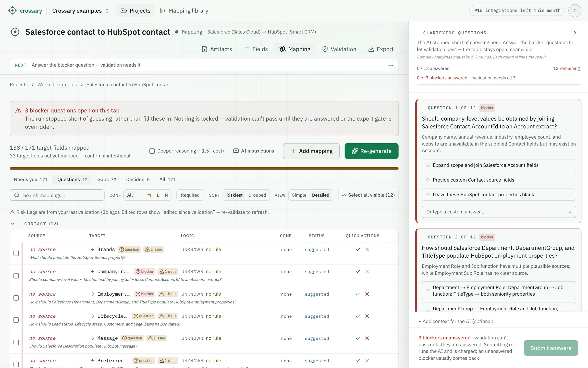Expand Add context for the AI
Screen dimensions: 588x368
pyautogui.click(x=456, y=321)
